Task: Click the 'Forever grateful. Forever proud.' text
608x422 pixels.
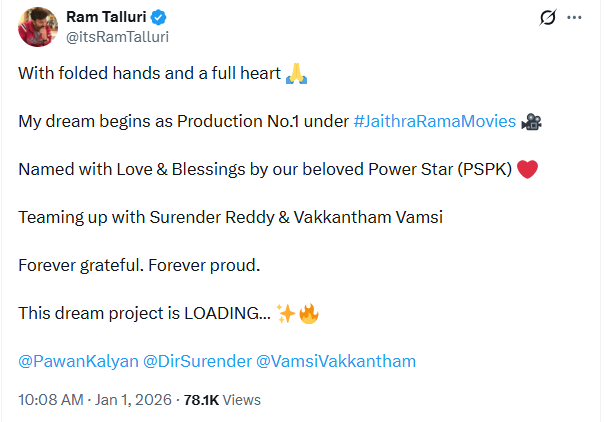Action: click(x=139, y=265)
